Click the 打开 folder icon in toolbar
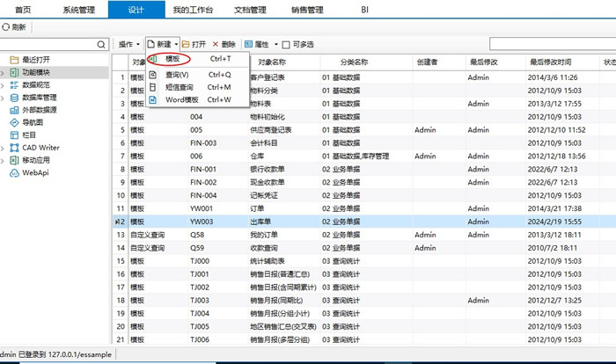 click(x=186, y=44)
